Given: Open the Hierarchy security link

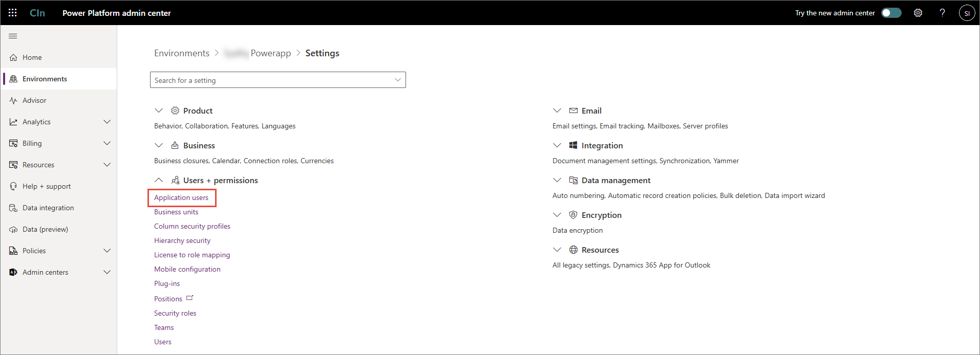Looking at the screenshot, I should point(182,240).
